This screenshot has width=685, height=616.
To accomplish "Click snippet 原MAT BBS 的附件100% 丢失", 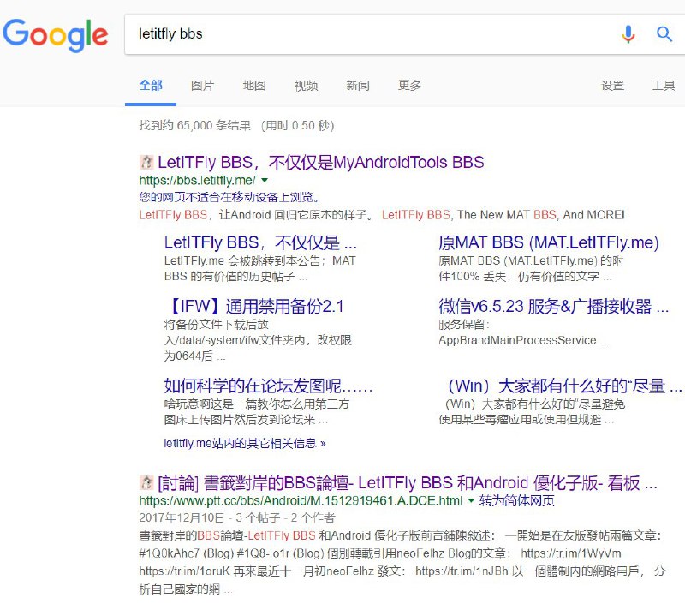I will coord(530,268).
